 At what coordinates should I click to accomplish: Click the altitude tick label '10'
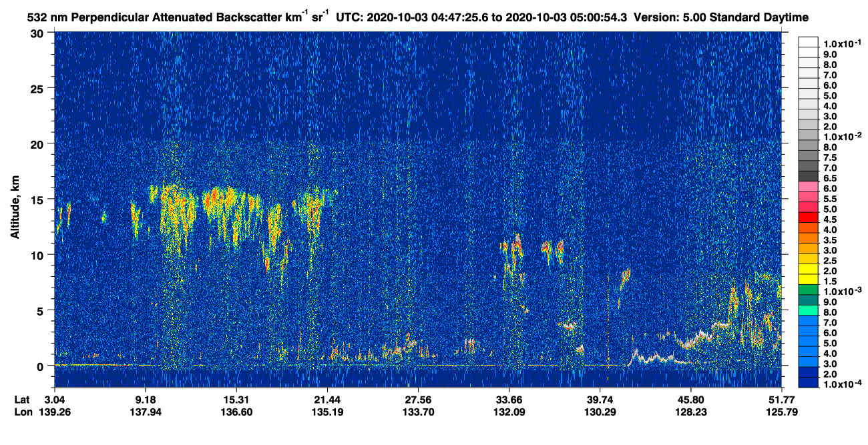[38, 255]
